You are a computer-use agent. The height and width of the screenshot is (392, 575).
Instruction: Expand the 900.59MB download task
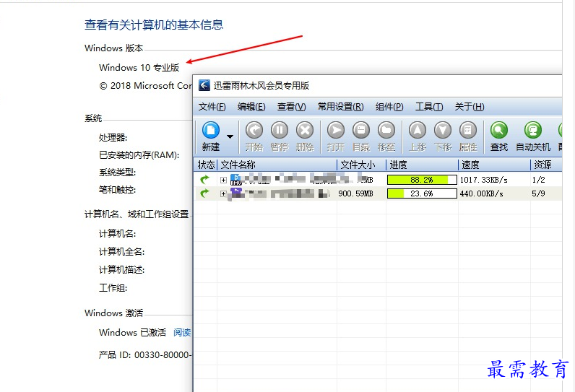click(x=223, y=193)
